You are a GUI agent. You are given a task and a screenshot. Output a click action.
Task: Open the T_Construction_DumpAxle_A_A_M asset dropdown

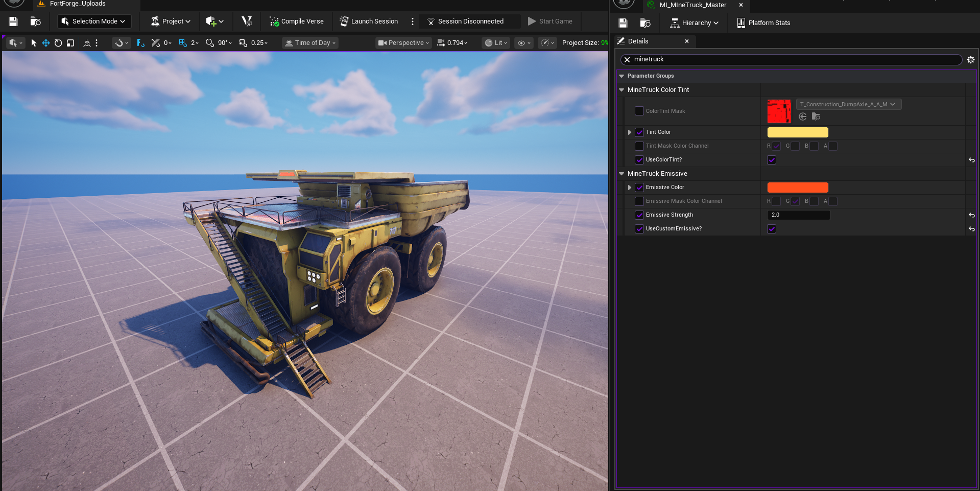(848, 104)
